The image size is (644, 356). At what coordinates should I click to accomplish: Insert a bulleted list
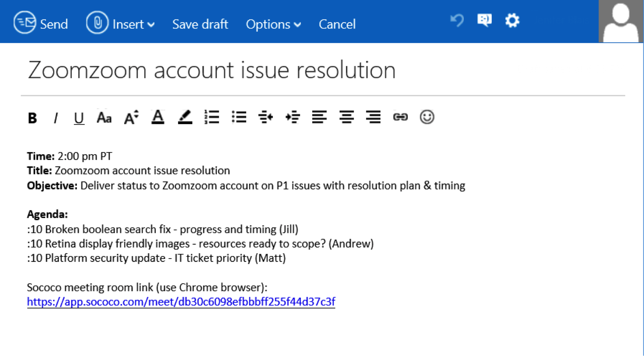coord(239,117)
